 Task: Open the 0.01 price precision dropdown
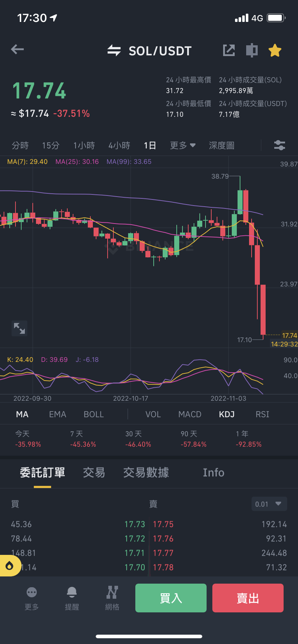[x=269, y=504]
